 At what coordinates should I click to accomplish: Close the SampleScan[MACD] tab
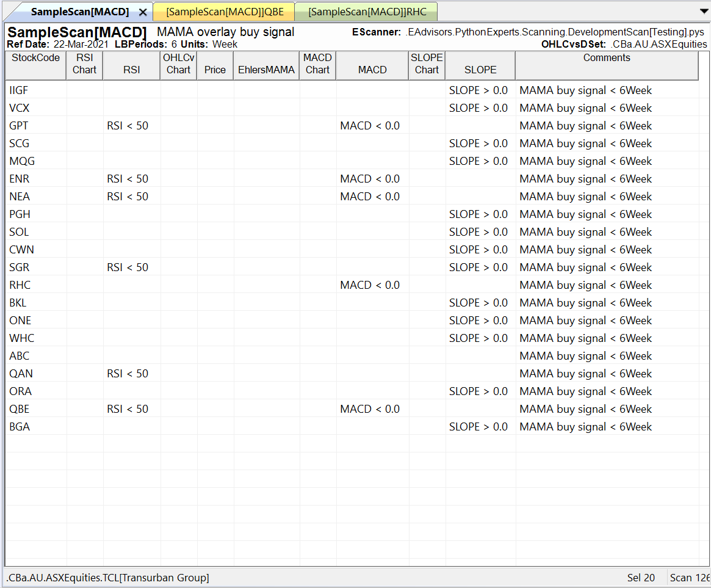click(x=143, y=12)
